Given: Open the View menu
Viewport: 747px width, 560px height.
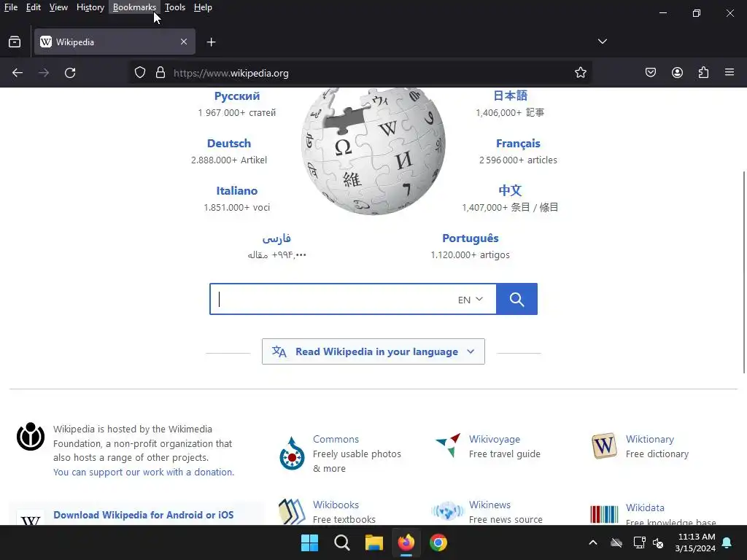Looking at the screenshot, I should coord(58,7).
